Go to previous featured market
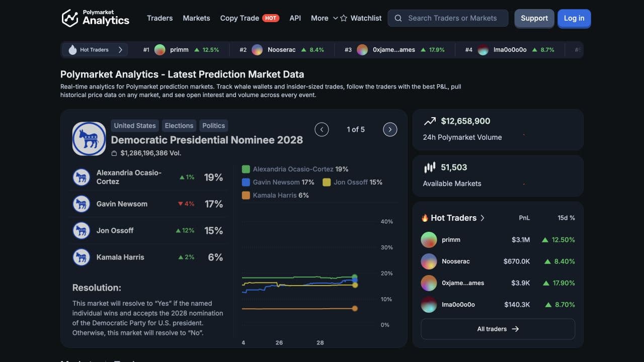Image resolution: width=644 pixels, height=362 pixels. point(321,129)
